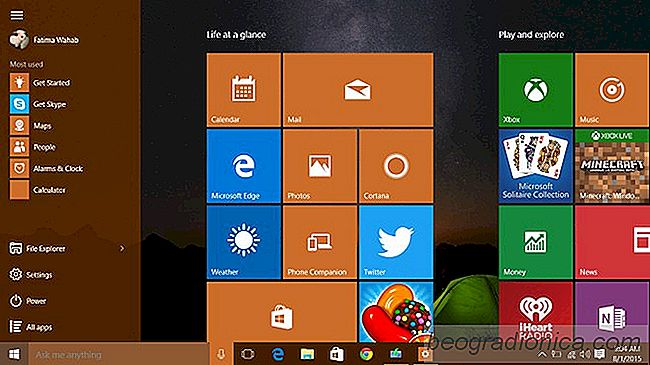This screenshot has width=650, height=365.
Task: Launch Microsoft Edge from its tile
Action: pyautogui.click(x=244, y=166)
